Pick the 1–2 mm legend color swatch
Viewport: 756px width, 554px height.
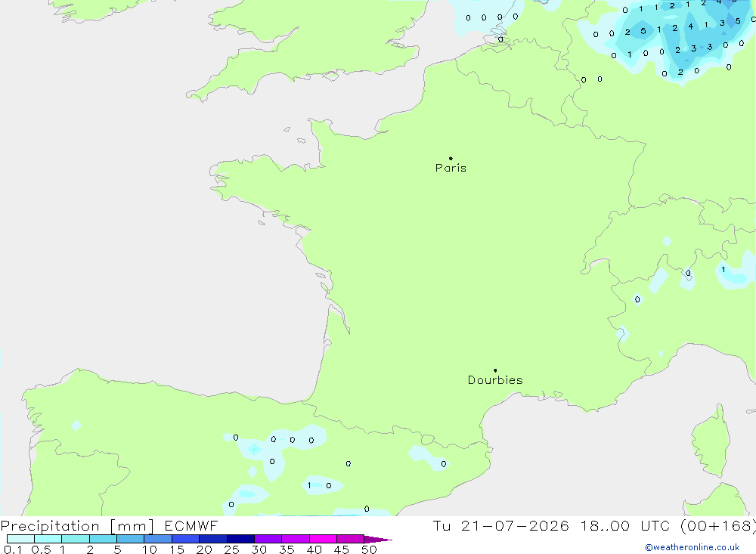75,539
